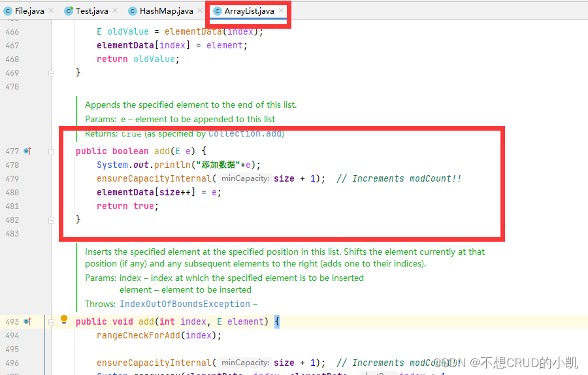
Task: Close the ArrayList.java tab
Action: 281,10
